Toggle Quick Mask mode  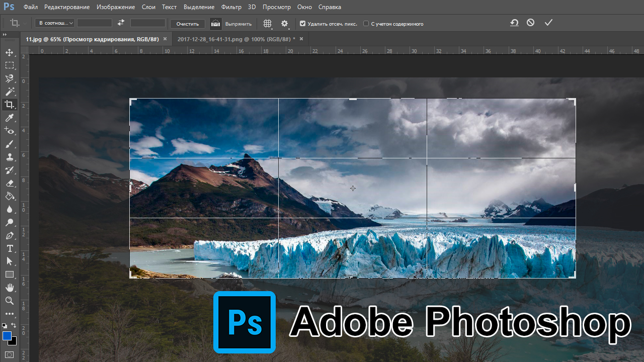10,354
